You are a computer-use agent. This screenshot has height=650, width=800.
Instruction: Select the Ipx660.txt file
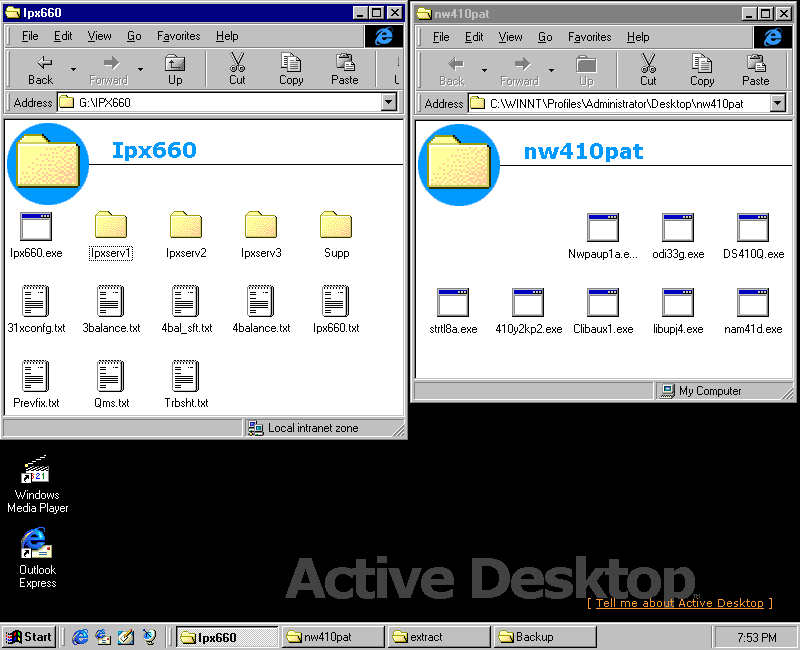pos(336,310)
